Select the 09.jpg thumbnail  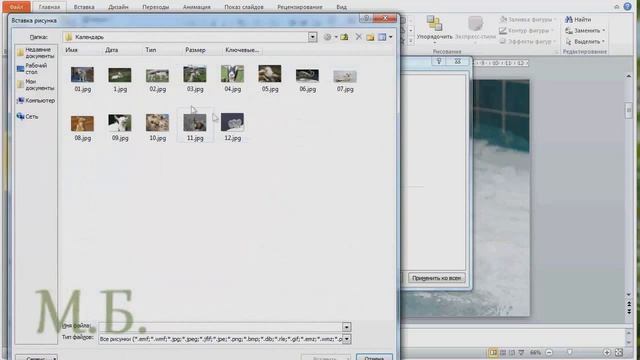click(x=120, y=123)
